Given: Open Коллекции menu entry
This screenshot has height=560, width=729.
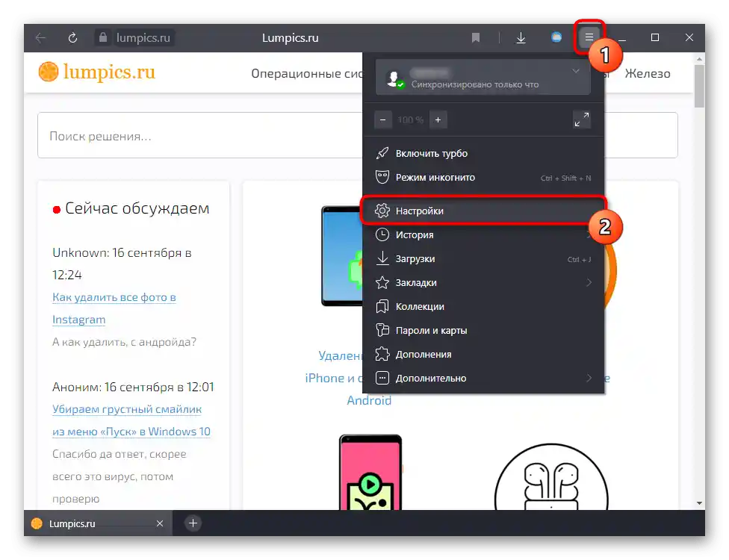Looking at the screenshot, I should click(x=483, y=306).
